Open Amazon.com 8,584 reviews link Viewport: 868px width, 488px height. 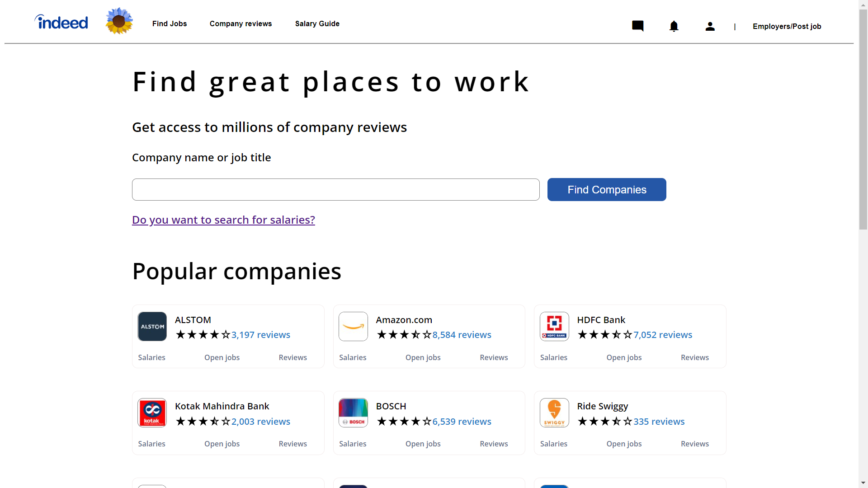coord(462,335)
